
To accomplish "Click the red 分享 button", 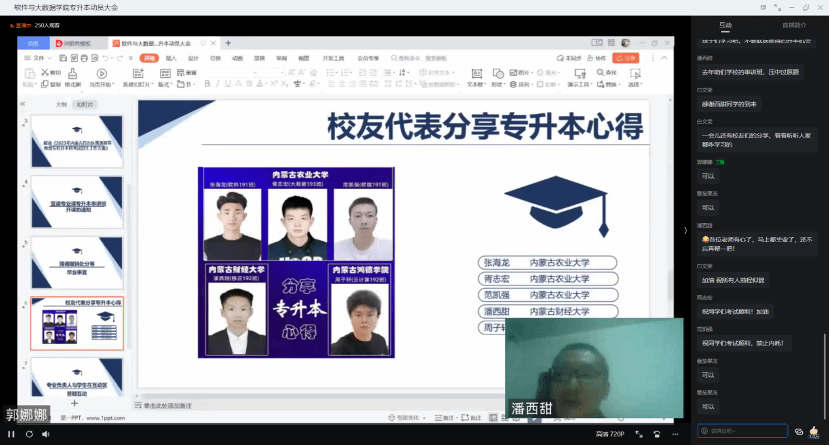I will click(627, 58).
